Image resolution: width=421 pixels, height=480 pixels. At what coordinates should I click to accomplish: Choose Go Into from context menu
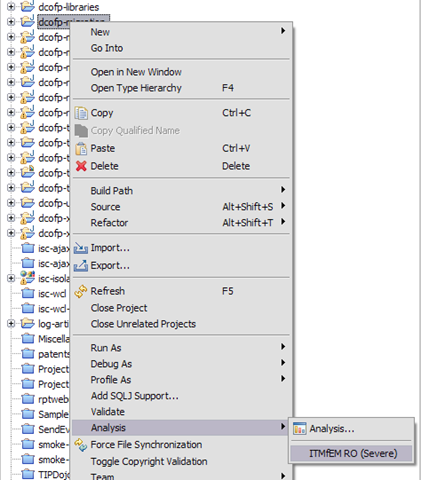pyautogui.click(x=107, y=48)
